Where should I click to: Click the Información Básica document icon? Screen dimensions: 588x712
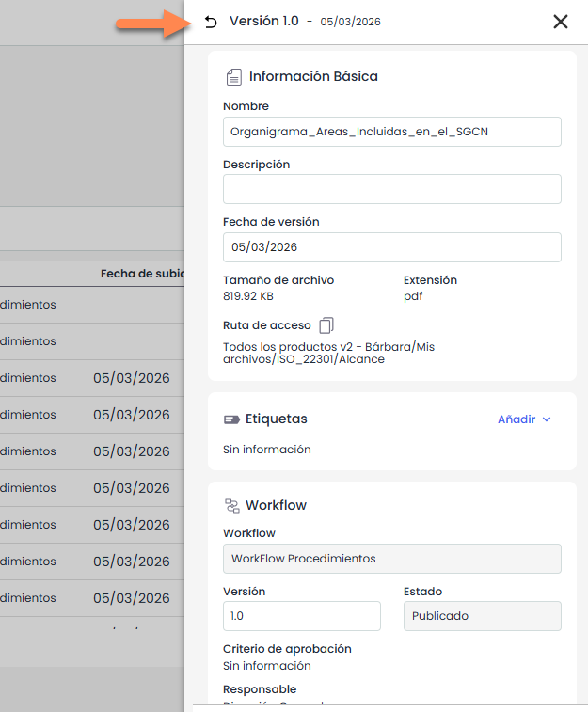pyautogui.click(x=233, y=76)
